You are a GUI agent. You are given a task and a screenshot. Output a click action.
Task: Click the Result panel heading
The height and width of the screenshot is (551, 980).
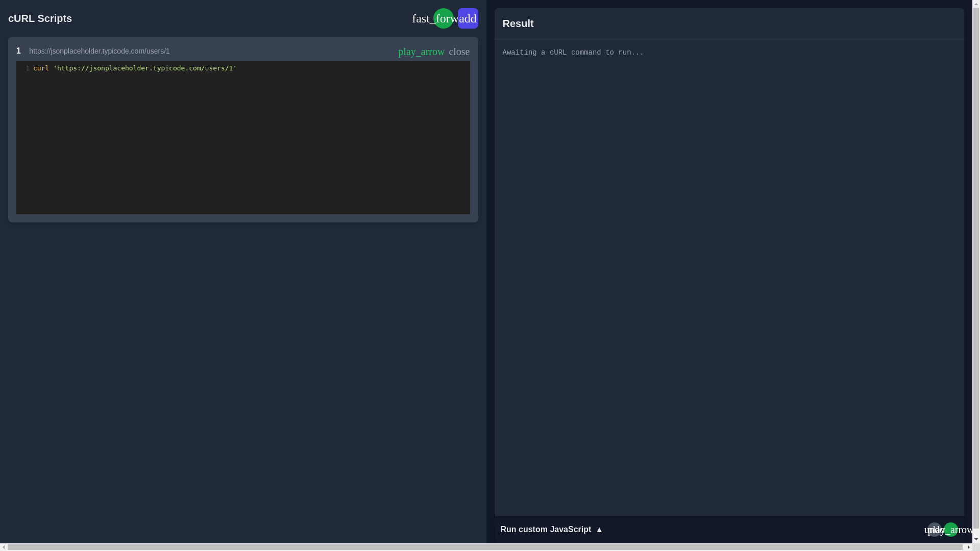(518, 23)
